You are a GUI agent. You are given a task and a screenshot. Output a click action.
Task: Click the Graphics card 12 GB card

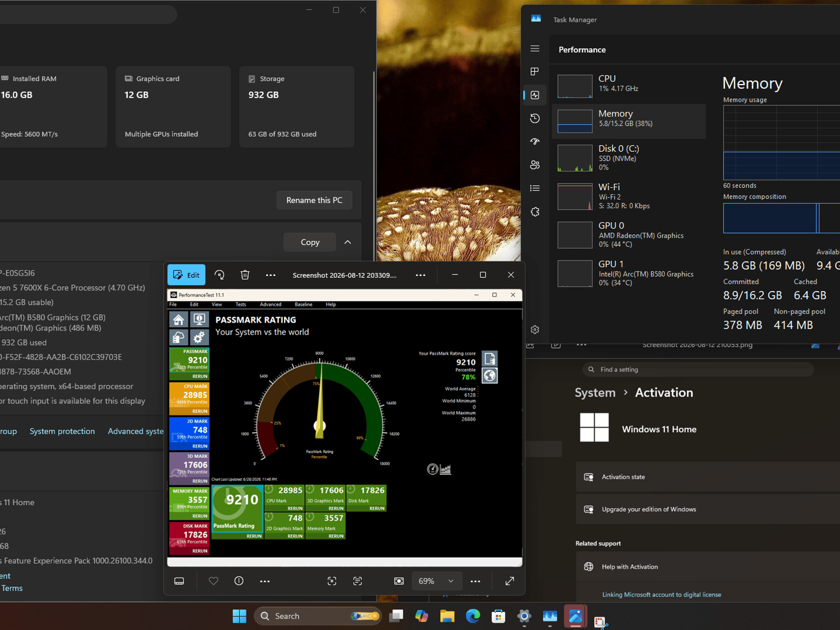coord(173,107)
